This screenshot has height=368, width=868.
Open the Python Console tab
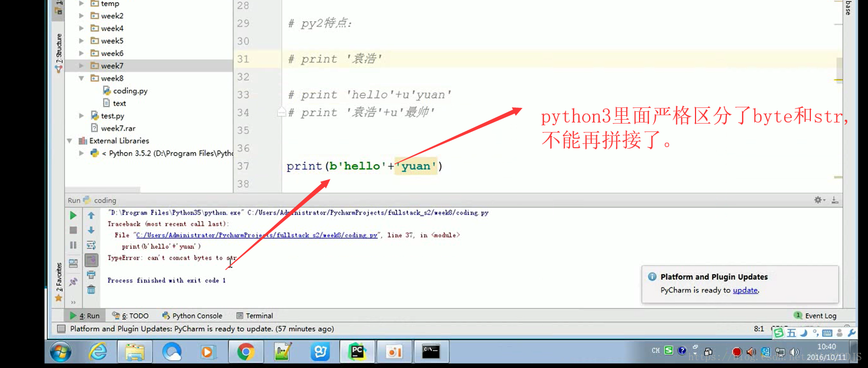click(x=192, y=315)
